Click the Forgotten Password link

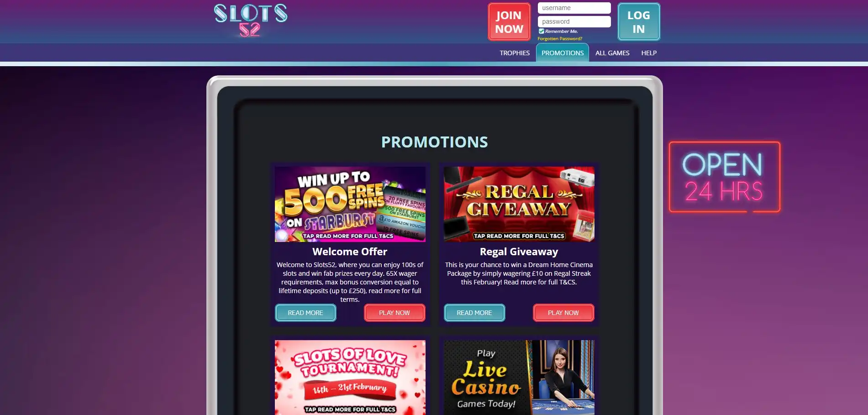tap(560, 39)
